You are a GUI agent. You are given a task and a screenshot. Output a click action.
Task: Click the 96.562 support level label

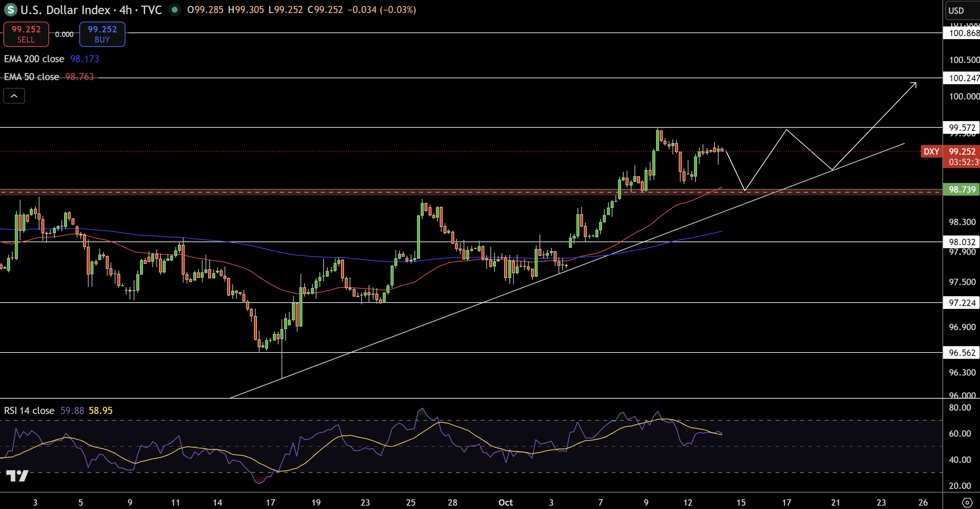pyautogui.click(x=961, y=352)
